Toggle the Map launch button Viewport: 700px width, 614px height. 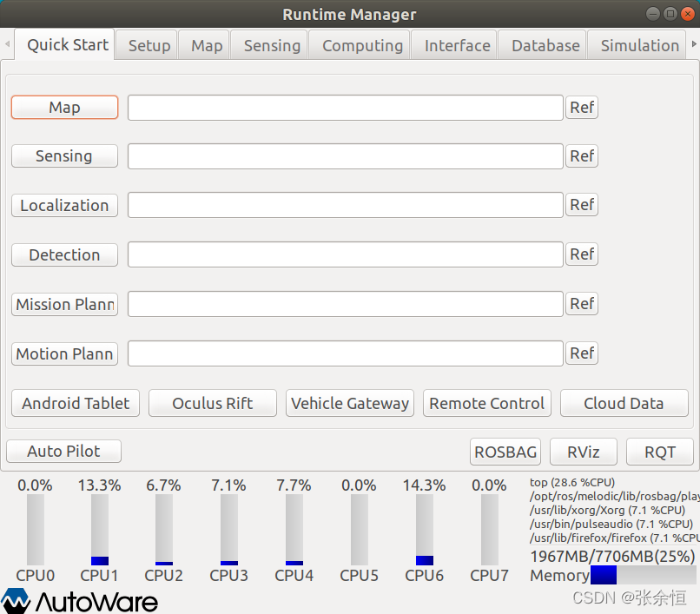click(x=64, y=107)
